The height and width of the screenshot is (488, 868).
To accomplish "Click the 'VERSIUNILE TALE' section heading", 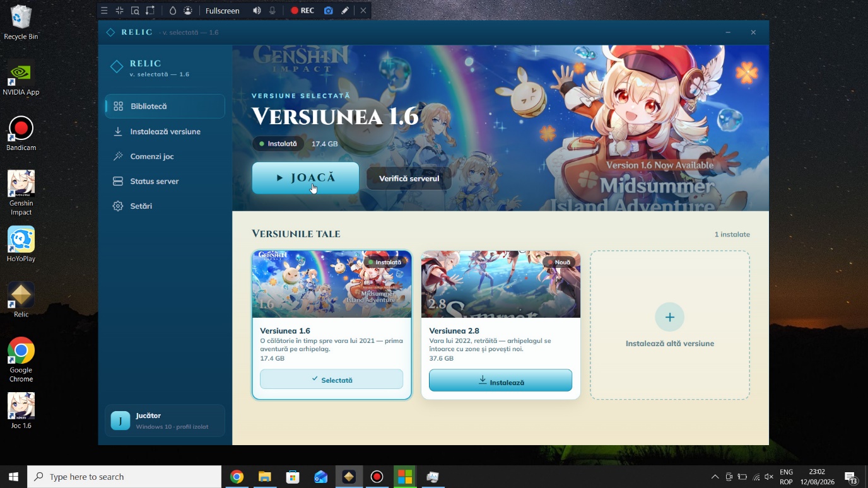I will 296,234.
